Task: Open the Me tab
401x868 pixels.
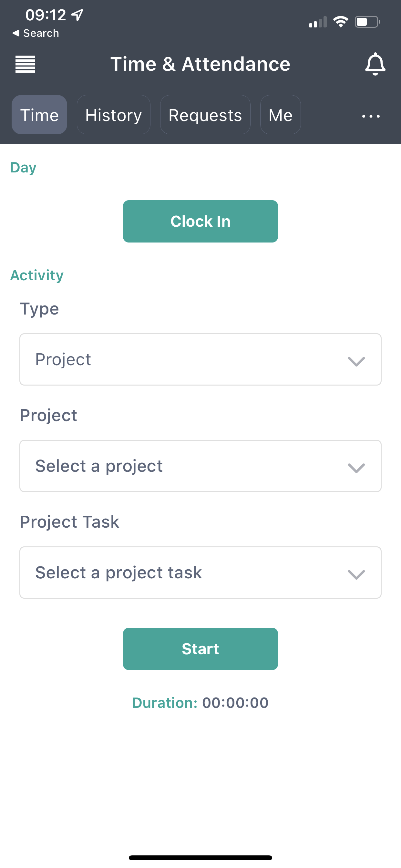Action: click(280, 115)
